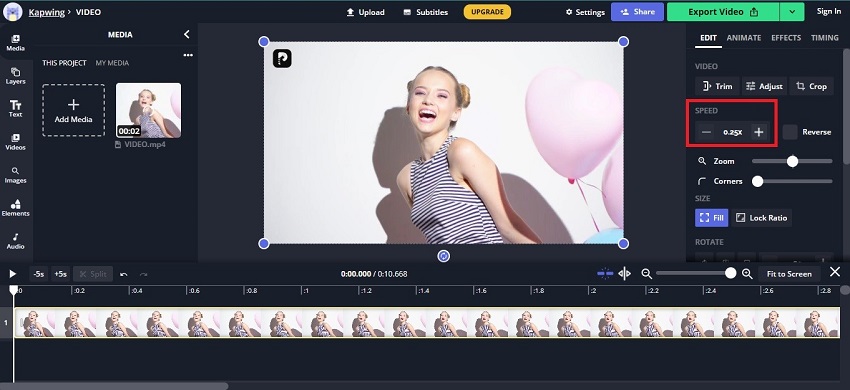Click the Export Video button

click(723, 12)
